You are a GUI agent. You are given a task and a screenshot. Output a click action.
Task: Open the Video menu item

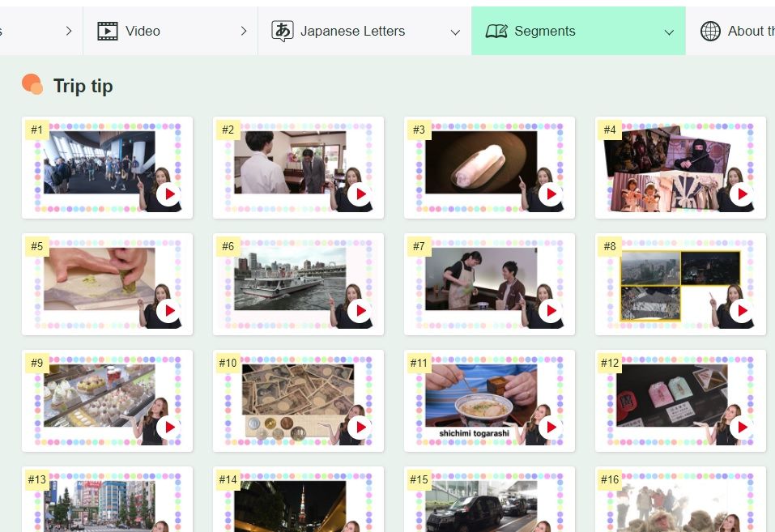click(x=171, y=31)
